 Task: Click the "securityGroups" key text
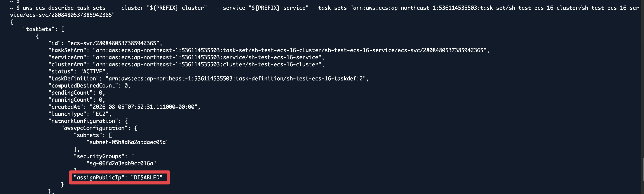pyautogui.click(x=99, y=156)
